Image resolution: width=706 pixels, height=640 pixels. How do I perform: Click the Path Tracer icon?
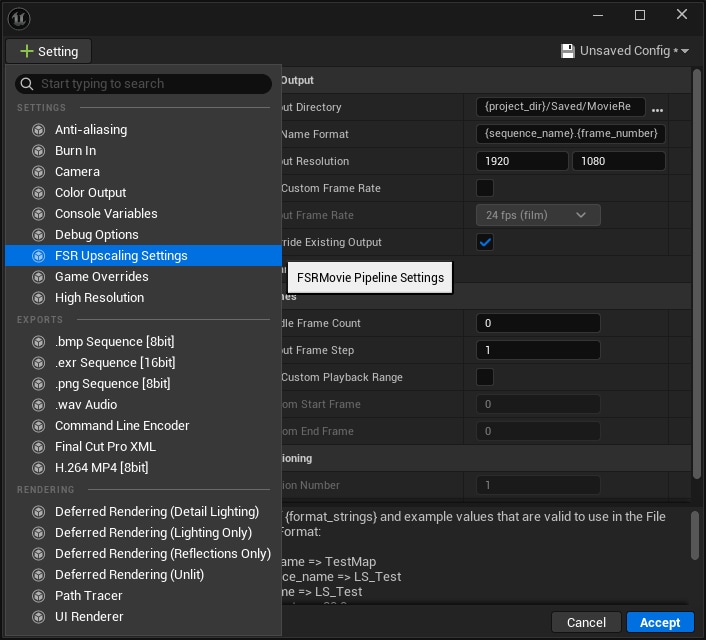point(38,596)
